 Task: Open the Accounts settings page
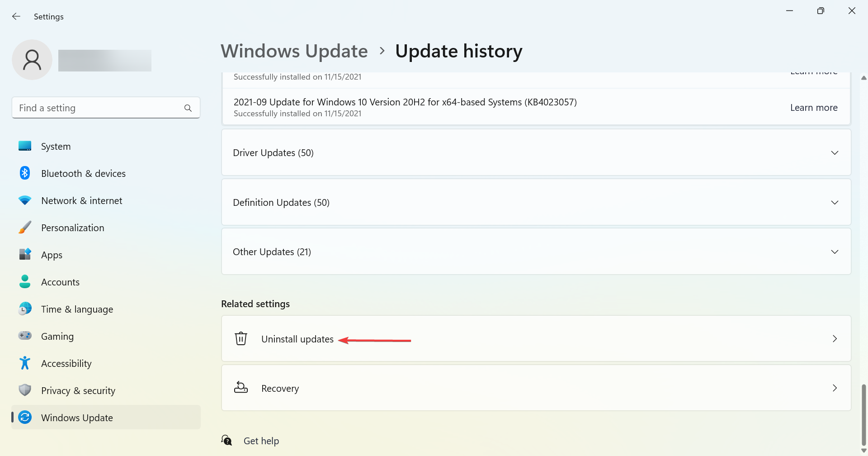(x=60, y=282)
